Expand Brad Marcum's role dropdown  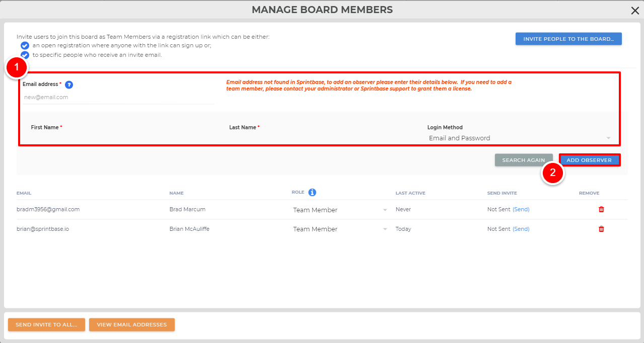click(340, 210)
